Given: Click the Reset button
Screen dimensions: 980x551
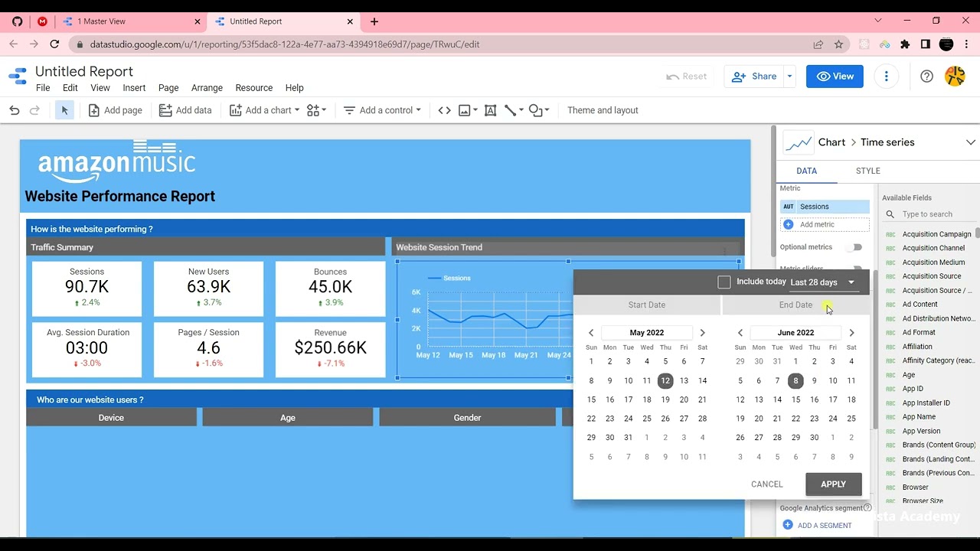Looking at the screenshot, I should pyautogui.click(x=687, y=77).
